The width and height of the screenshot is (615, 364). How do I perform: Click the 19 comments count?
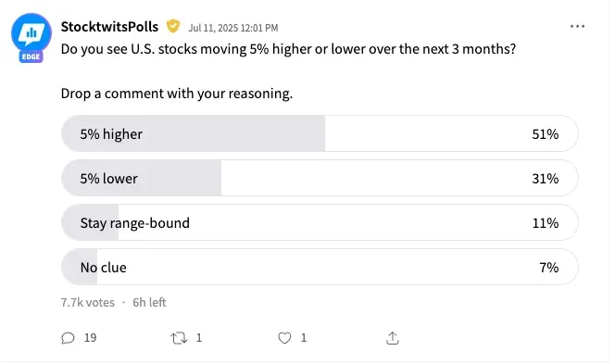click(90, 338)
